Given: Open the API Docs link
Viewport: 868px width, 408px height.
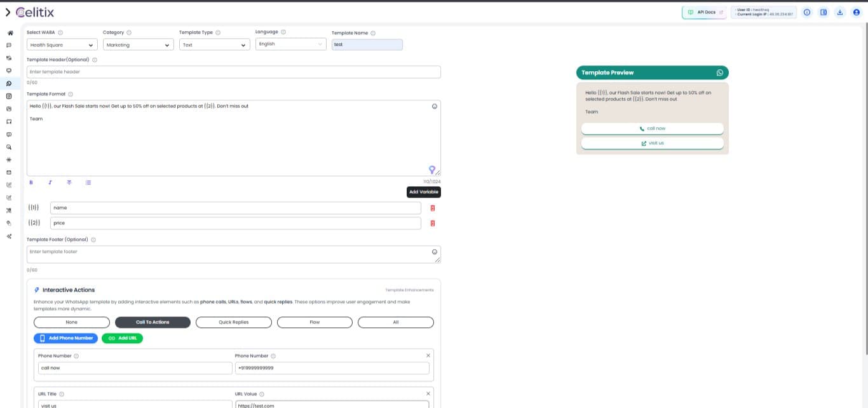Looking at the screenshot, I should pos(705,12).
